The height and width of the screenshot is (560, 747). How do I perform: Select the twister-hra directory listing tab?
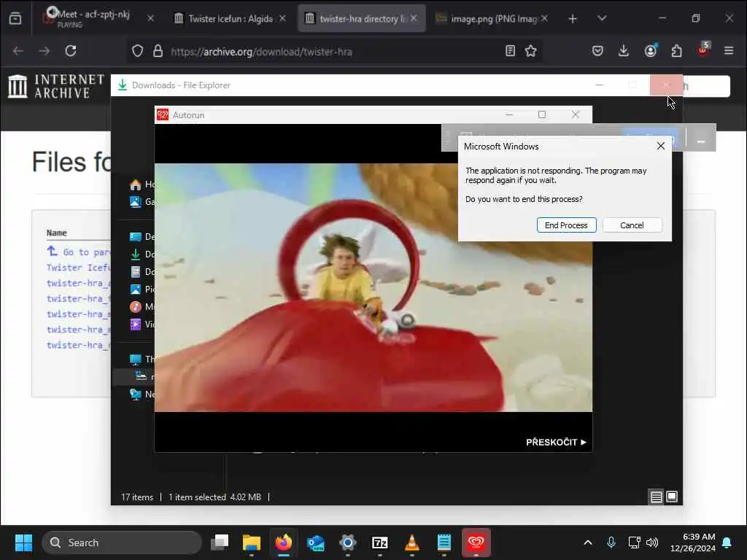click(x=361, y=18)
